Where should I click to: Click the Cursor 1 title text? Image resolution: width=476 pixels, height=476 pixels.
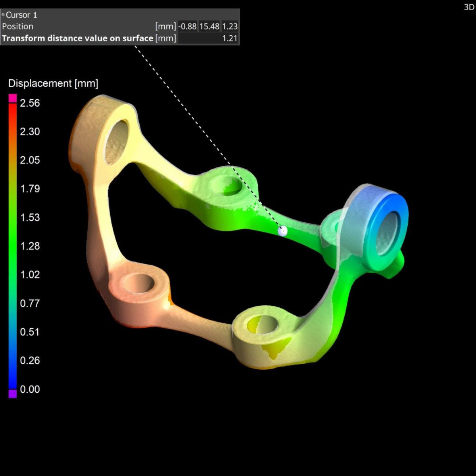pos(21,15)
